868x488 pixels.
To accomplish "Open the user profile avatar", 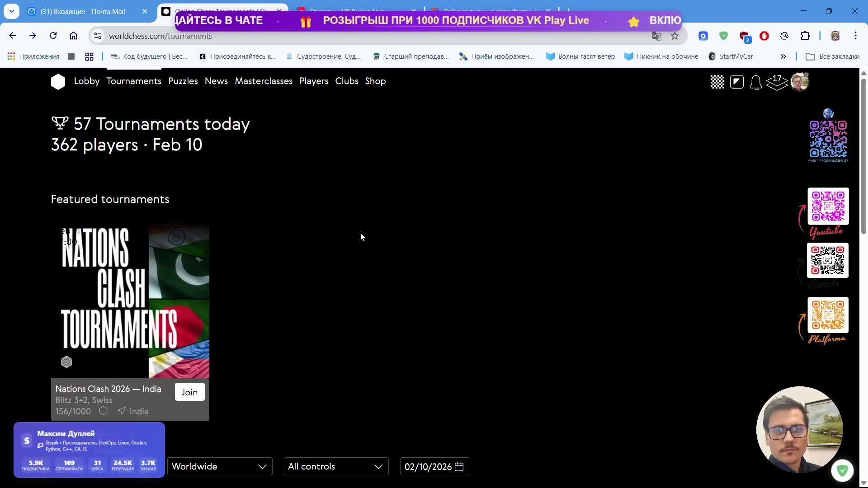I will point(799,82).
